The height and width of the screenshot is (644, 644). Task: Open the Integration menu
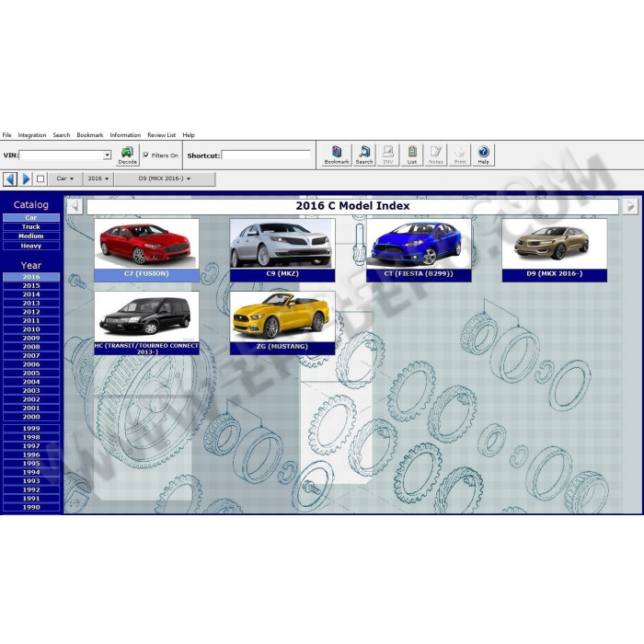pyautogui.click(x=32, y=135)
